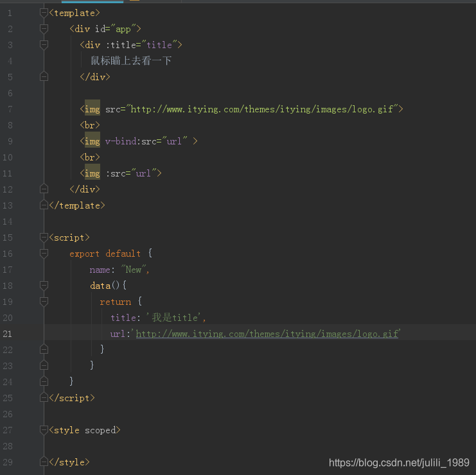Click line number 7 in the gutter
Viewport: 476px width, 475px height.
[x=10, y=109]
